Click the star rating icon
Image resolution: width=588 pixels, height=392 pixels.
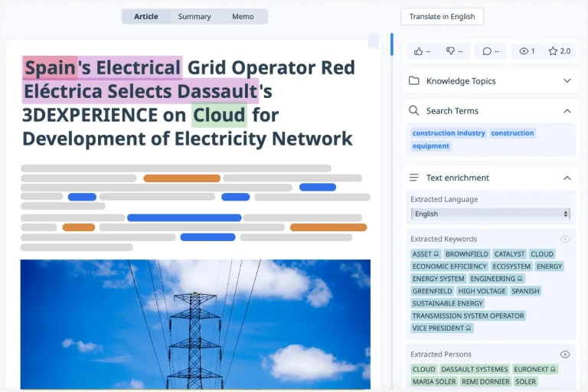(553, 51)
